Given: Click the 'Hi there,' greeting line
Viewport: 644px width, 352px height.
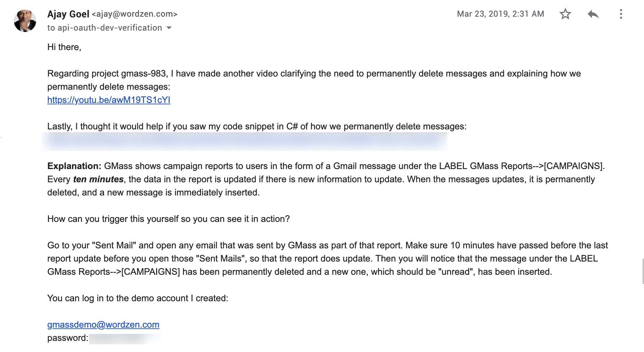Looking at the screenshot, I should click(x=64, y=47).
